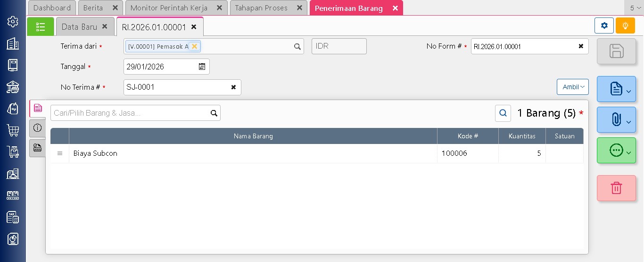Viewport: 644px width, 262px height.
Task: Click the green list view icon
Action: (41, 27)
